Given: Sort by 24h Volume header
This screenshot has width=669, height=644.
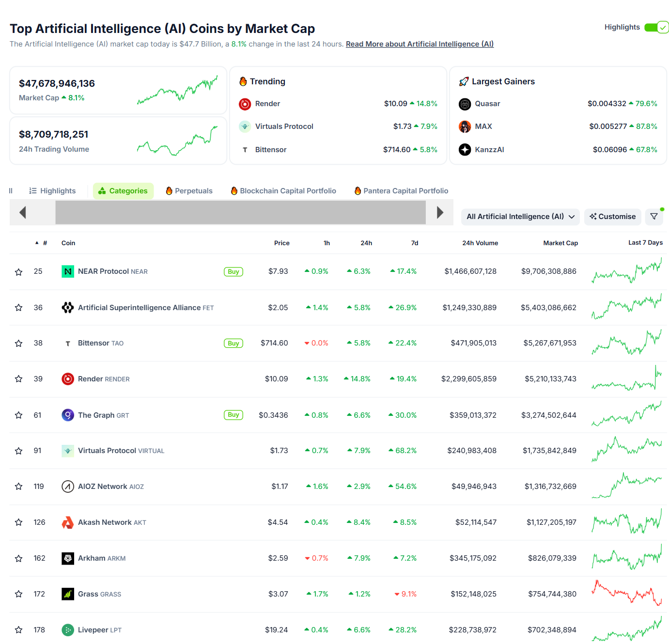Looking at the screenshot, I should [x=480, y=243].
